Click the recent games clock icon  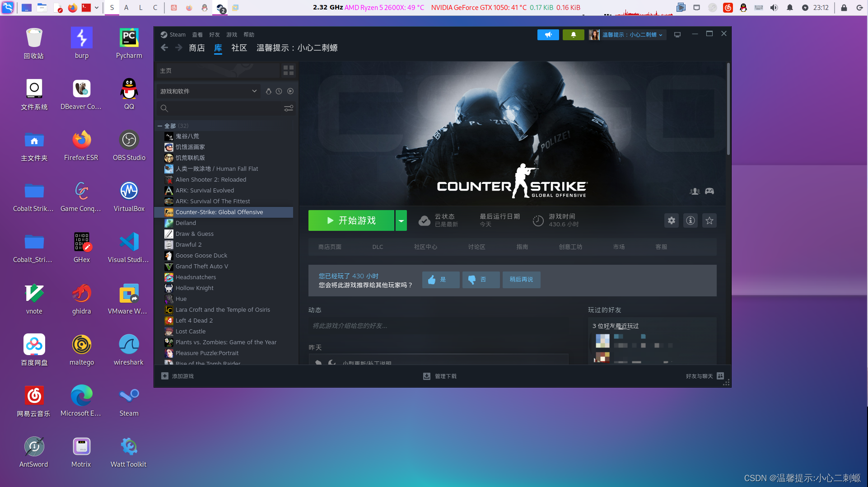(279, 91)
